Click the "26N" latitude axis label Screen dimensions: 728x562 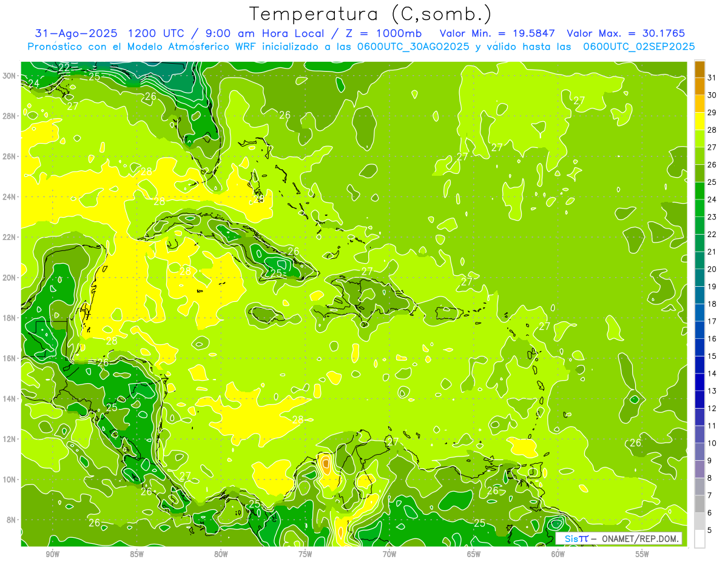(x=10, y=156)
